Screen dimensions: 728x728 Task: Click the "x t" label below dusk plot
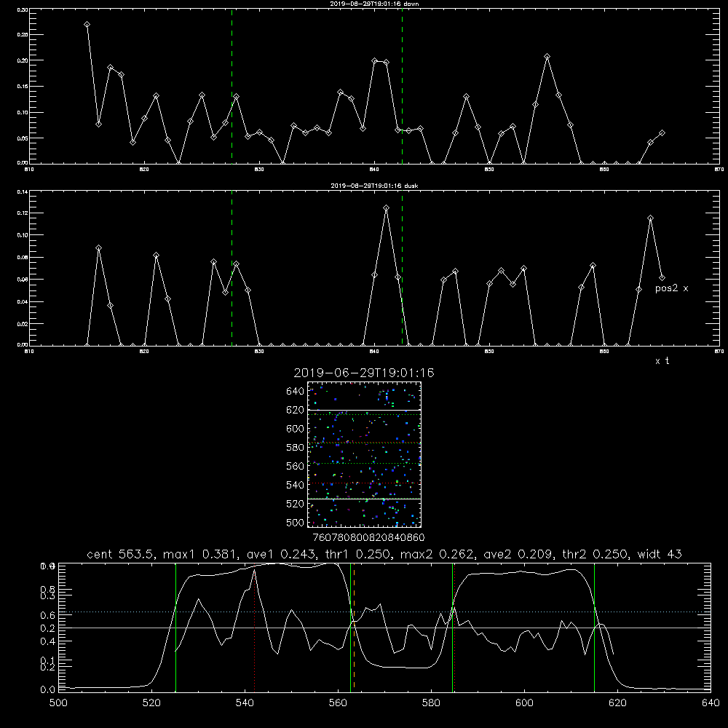662,361
